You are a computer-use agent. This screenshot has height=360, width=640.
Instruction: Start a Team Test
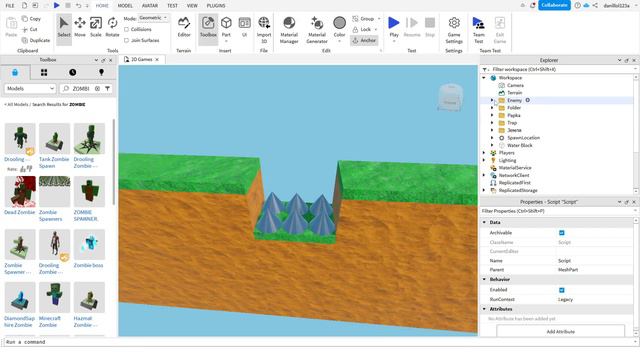tap(478, 30)
